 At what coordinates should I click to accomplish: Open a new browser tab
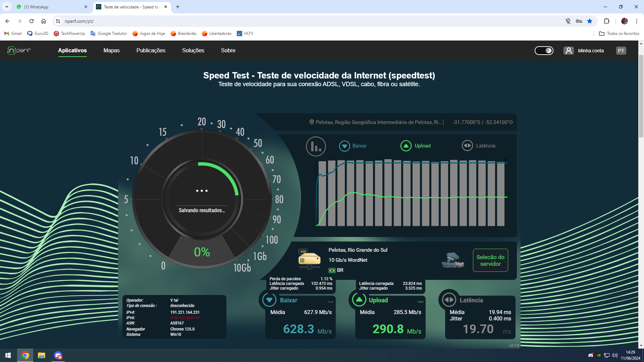point(178,7)
